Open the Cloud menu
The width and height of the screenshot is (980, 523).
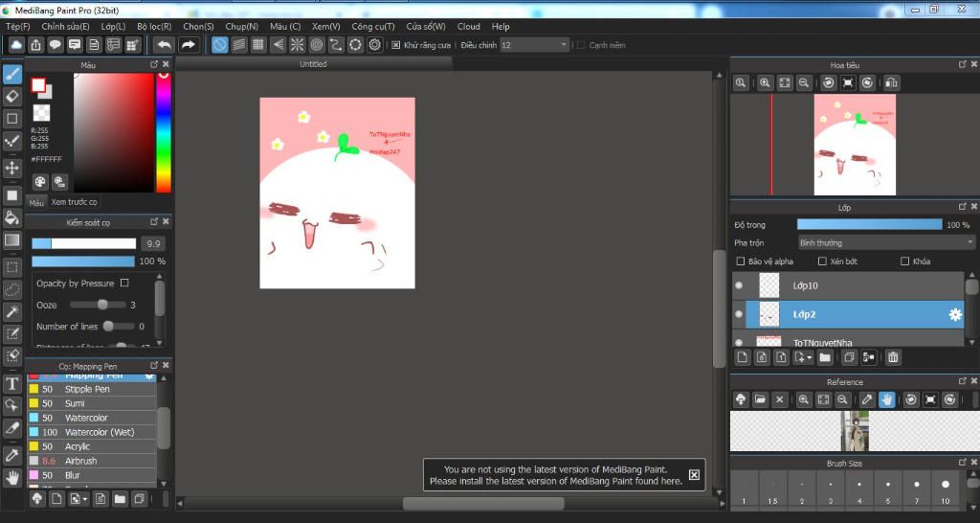468,26
